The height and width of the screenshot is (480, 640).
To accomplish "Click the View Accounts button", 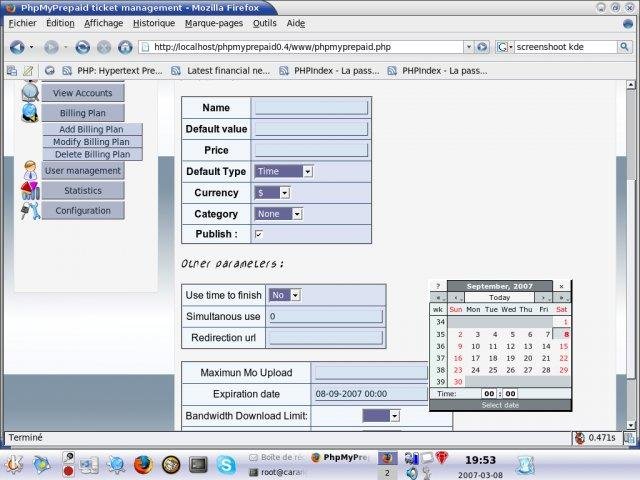I will 83,93.
